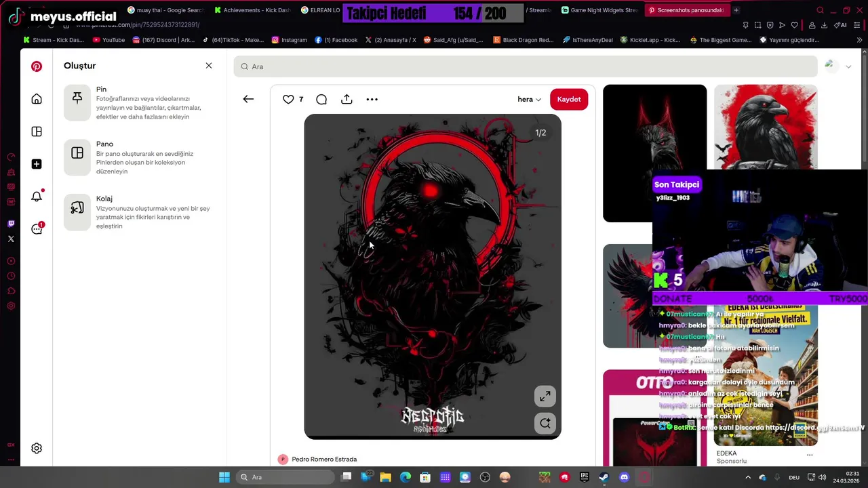This screenshot has height=488, width=868.
Task: Switch to the muay thai Google Search tab
Action: click(x=165, y=10)
